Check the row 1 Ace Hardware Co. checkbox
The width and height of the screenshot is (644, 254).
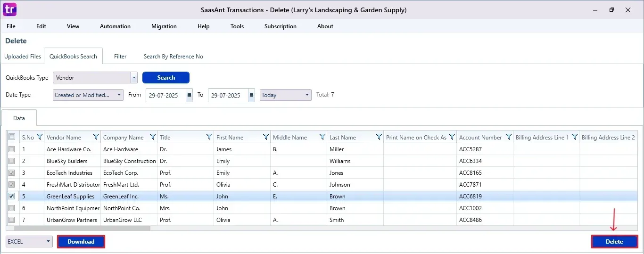(x=12, y=149)
